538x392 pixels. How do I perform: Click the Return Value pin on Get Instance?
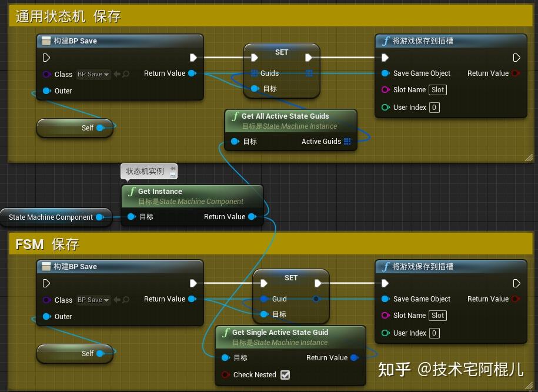click(252, 216)
